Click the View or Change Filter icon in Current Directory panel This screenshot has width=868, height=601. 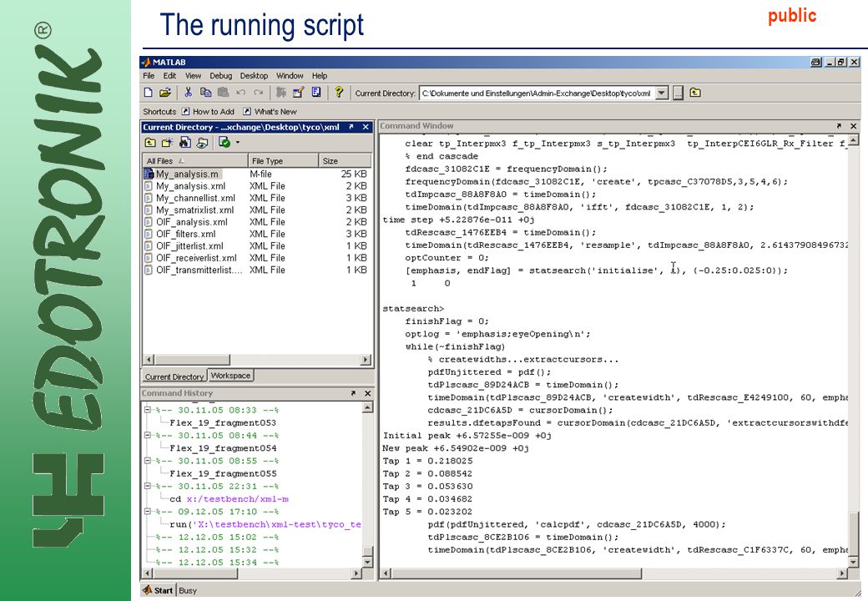(203, 143)
